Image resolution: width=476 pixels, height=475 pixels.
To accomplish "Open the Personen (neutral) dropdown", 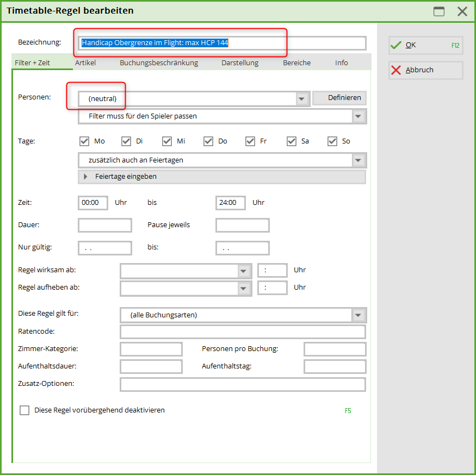I will 302,99.
